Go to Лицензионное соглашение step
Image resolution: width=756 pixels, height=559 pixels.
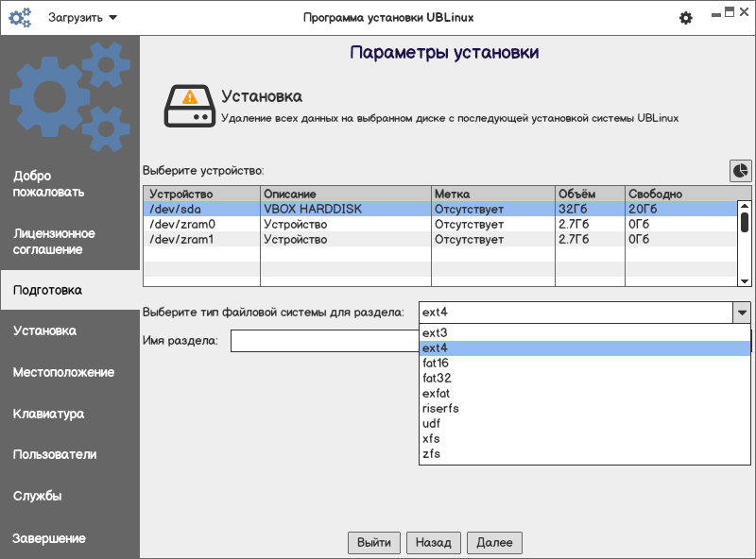(x=54, y=242)
